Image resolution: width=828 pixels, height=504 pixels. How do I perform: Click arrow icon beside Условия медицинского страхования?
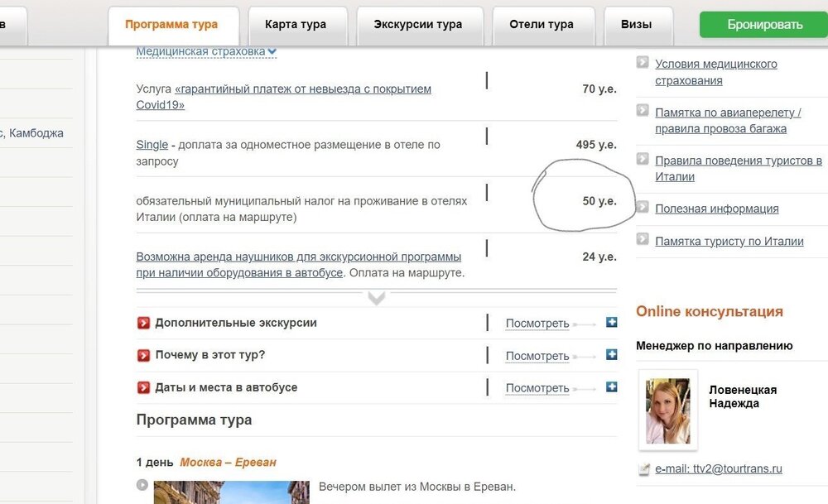point(643,62)
